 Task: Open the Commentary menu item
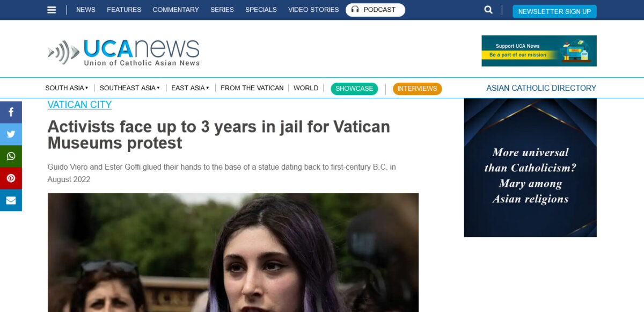pyautogui.click(x=175, y=10)
